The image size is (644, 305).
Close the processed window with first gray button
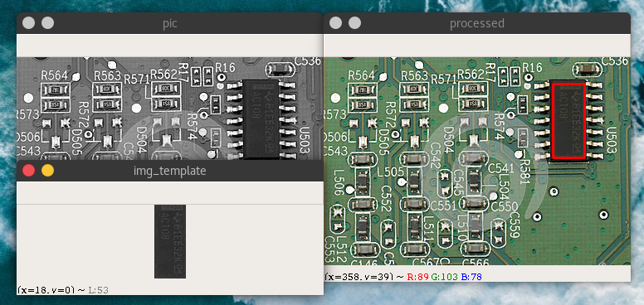335,23
